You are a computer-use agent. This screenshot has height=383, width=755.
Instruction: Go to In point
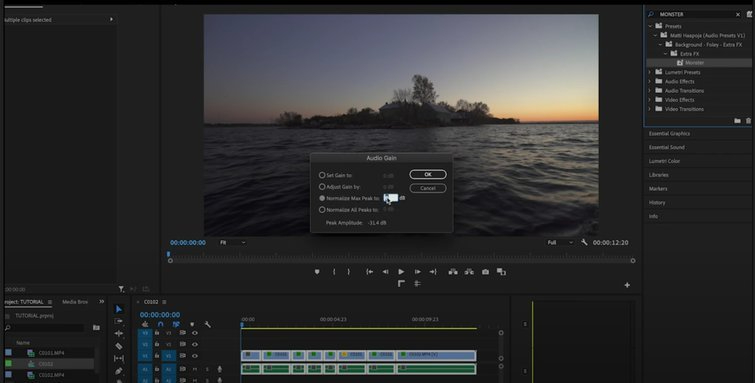tap(369, 272)
